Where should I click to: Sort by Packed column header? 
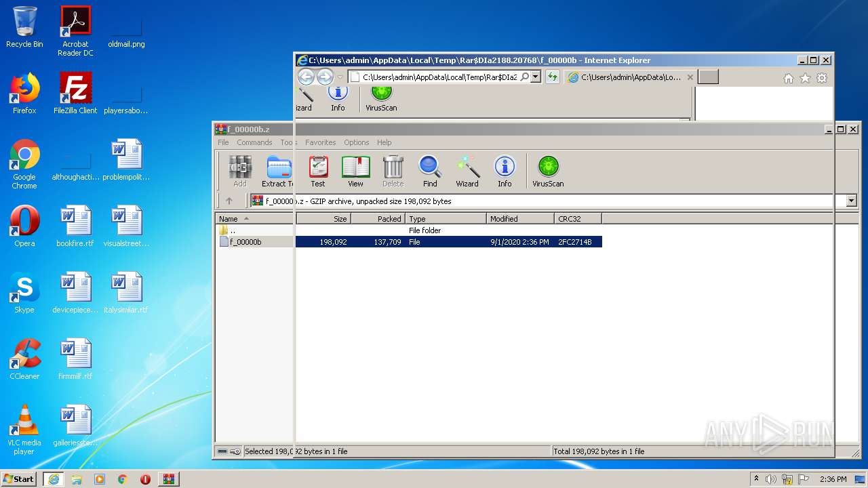(x=378, y=219)
